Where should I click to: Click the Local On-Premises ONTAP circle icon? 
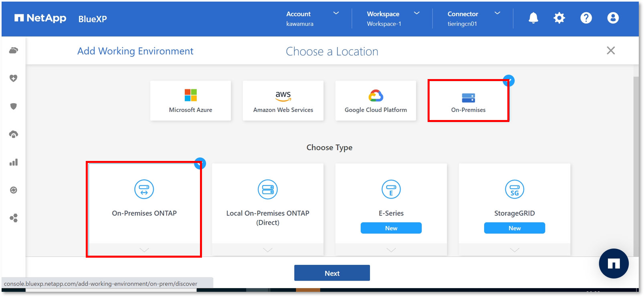pyautogui.click(x=268, y=189)
